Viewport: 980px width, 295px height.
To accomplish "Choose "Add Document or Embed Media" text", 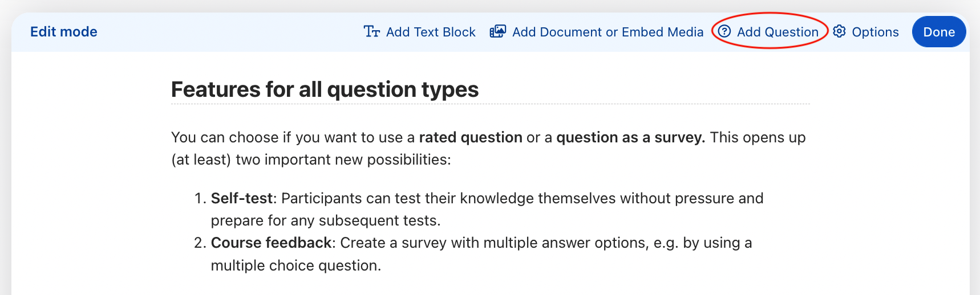I will pyautogui.click(x=608, y=32).
